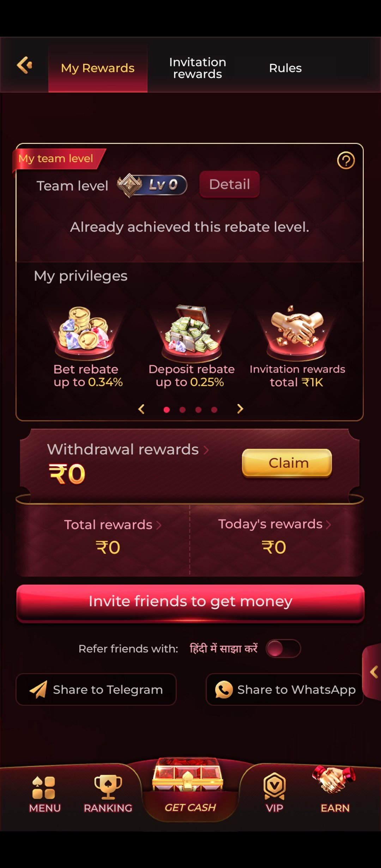Show previous privileges with left chevron

click(141, 409)
